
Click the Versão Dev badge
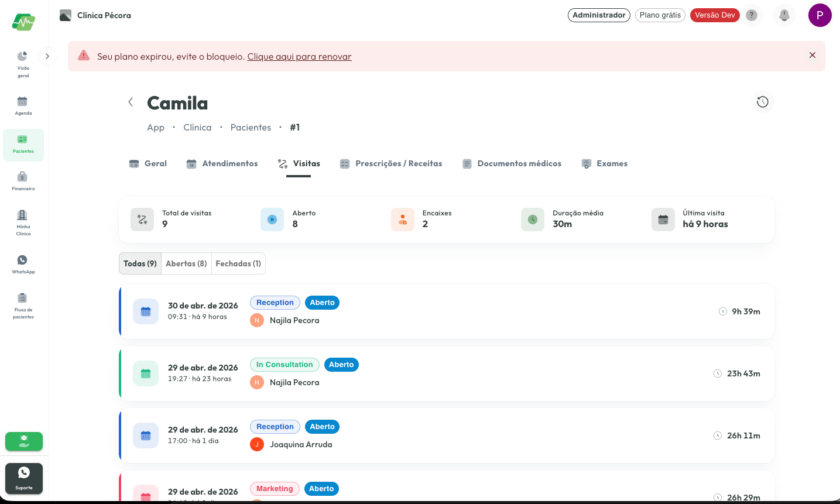tap(715, 15)
